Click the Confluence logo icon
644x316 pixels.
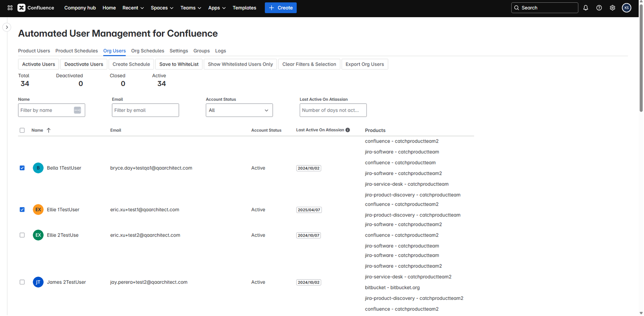pos(21,8)
